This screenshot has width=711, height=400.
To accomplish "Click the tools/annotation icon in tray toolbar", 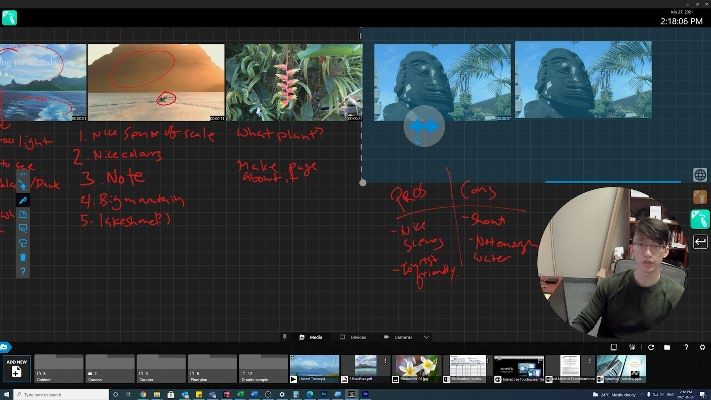I will coord(632,347).
